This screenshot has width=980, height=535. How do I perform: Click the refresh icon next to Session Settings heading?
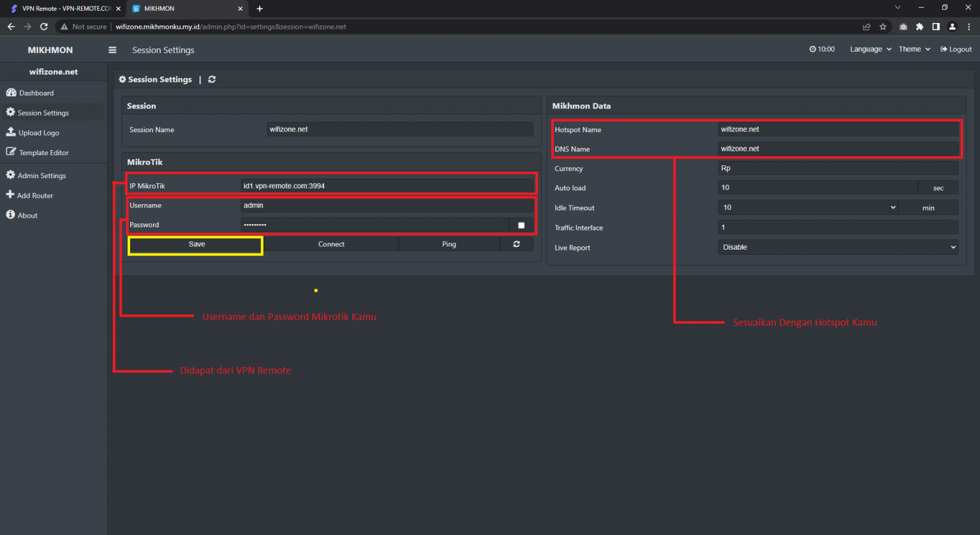(x=212, y=79)
